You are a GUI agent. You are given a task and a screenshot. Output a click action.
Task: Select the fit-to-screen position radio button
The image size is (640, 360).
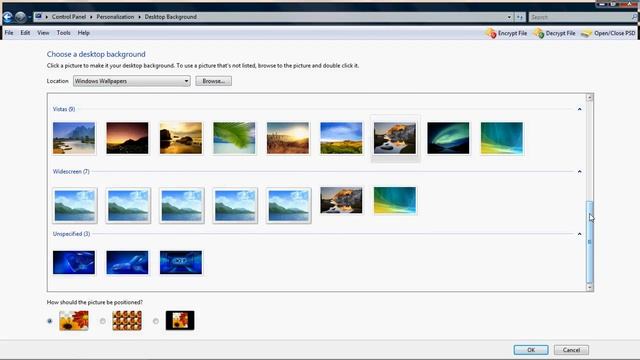[50, 321]
